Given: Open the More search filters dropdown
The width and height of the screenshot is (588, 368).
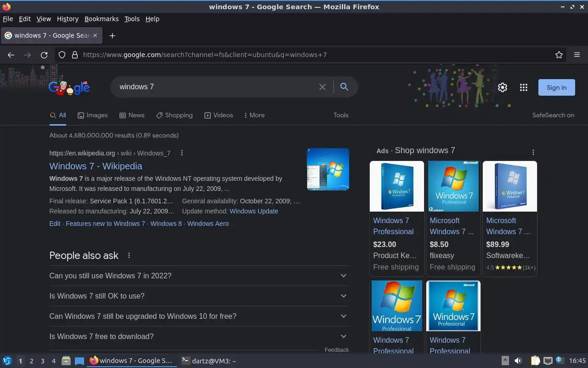Looking at the screenshot, I should click(x=254, y=115).
